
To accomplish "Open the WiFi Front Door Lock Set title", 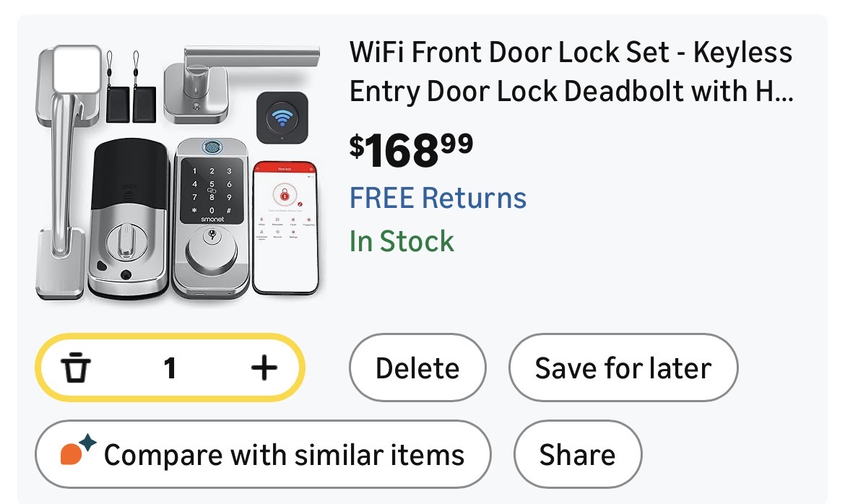I will point(571,71).
